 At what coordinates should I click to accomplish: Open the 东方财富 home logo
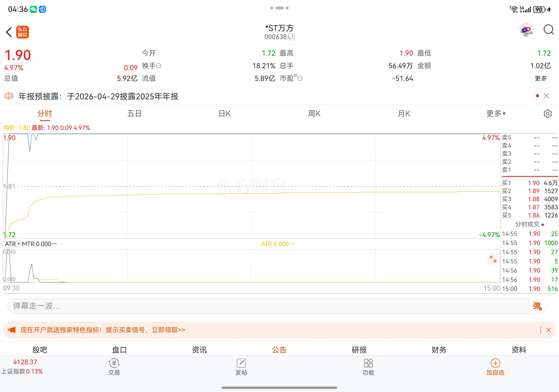(23, 32)
